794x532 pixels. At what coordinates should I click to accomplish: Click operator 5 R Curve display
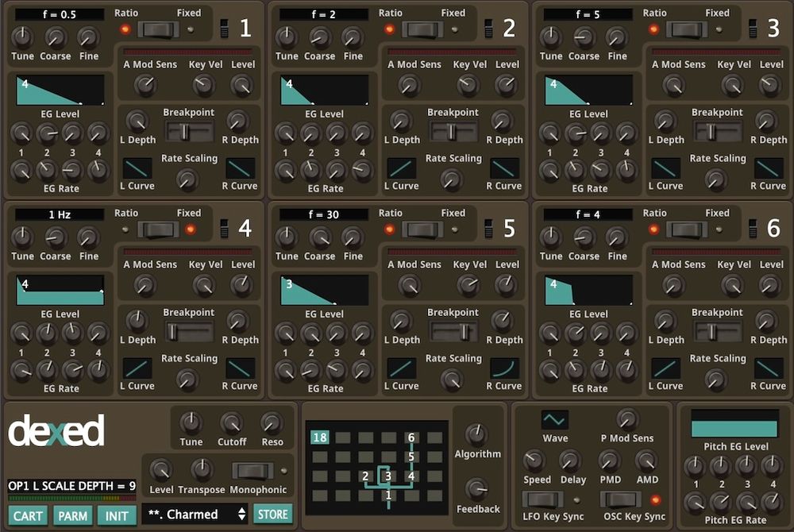coord(505,368)
